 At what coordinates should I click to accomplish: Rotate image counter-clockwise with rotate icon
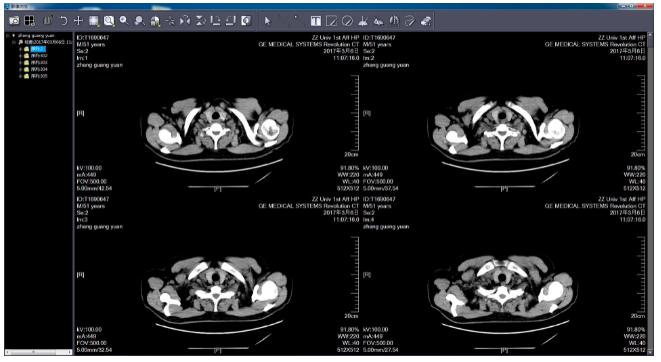231,20
